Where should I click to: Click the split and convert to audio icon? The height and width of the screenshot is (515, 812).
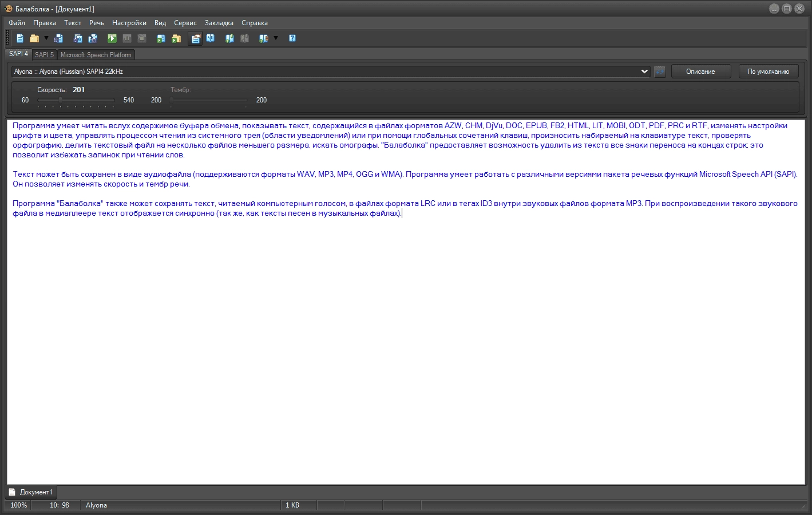(93, 38)
